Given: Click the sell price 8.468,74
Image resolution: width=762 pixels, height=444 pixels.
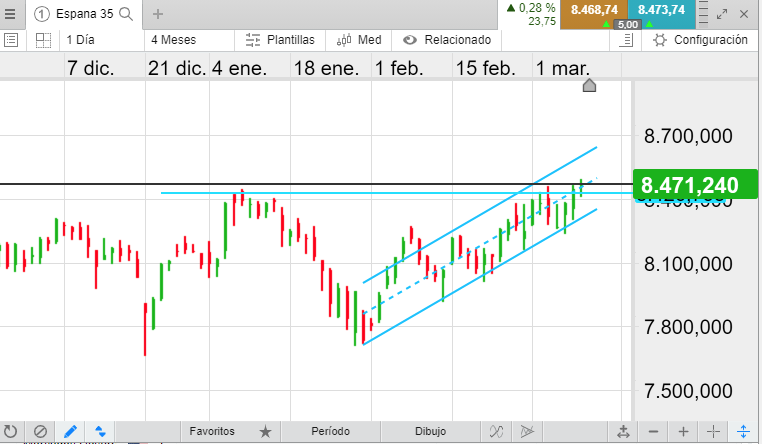Looking at the screenshot, I should pos(594,14).
